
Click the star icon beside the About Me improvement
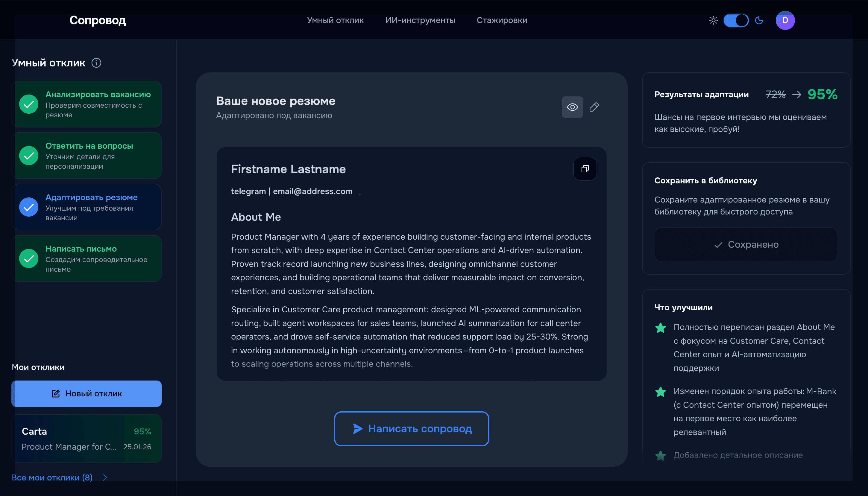point(661,327)
